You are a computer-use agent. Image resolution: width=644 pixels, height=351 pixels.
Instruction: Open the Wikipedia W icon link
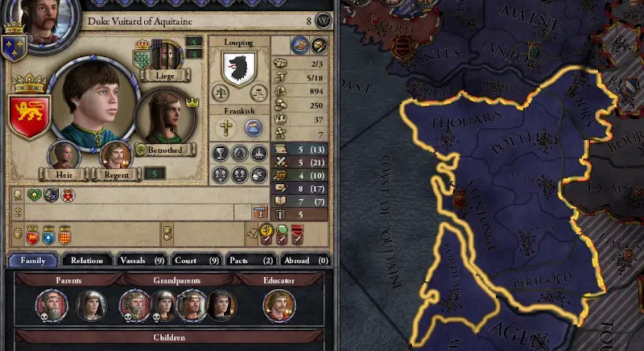(x=324, y=21)
